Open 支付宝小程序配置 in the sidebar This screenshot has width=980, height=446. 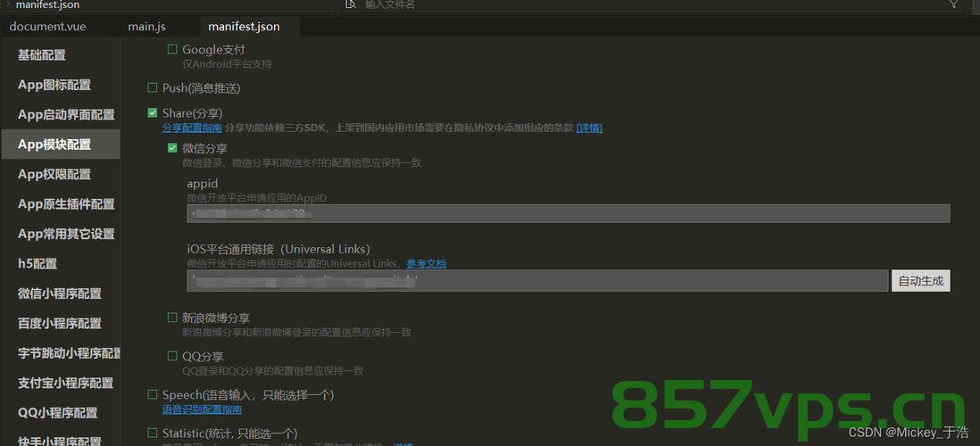(x=66, y=383)
